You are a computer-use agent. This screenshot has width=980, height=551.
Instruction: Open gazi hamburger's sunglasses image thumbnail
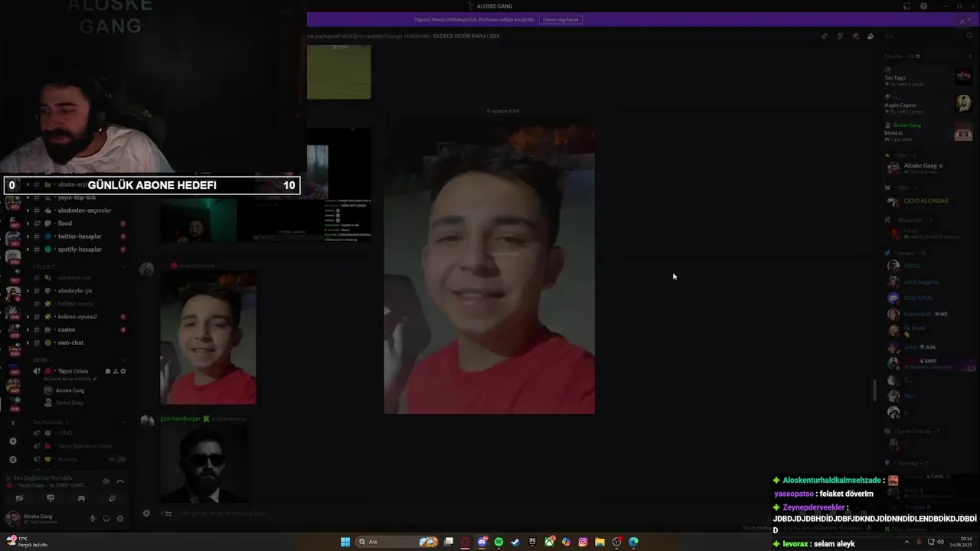click(x=204, y=464)
